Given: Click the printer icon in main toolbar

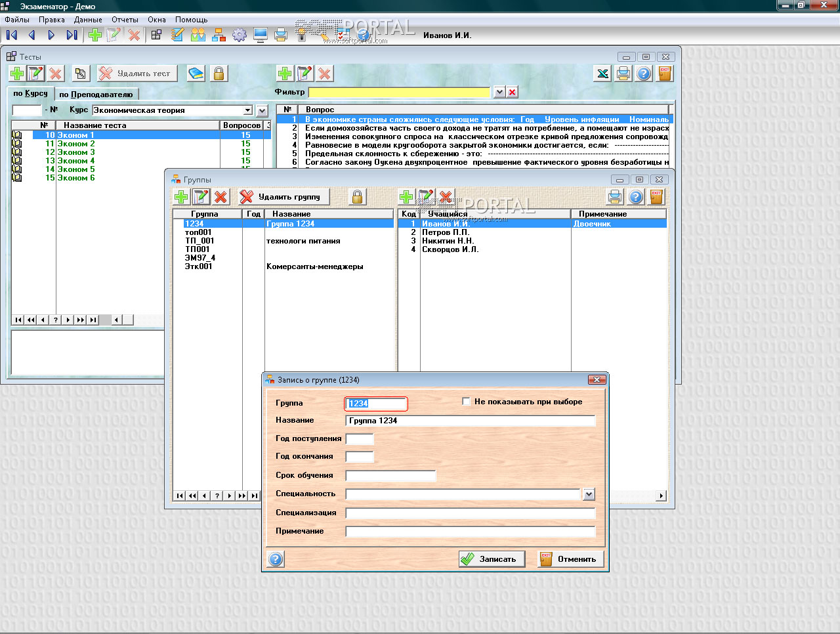Looking at the screenshot, I should pos(281,35).
